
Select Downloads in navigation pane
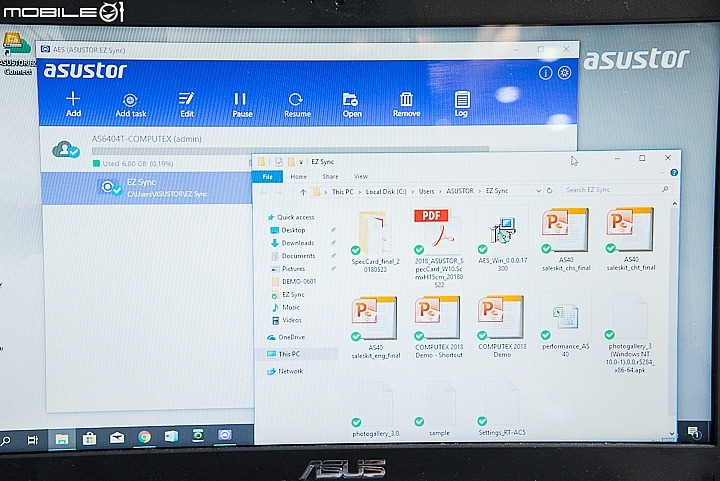(x=292, y=243)
